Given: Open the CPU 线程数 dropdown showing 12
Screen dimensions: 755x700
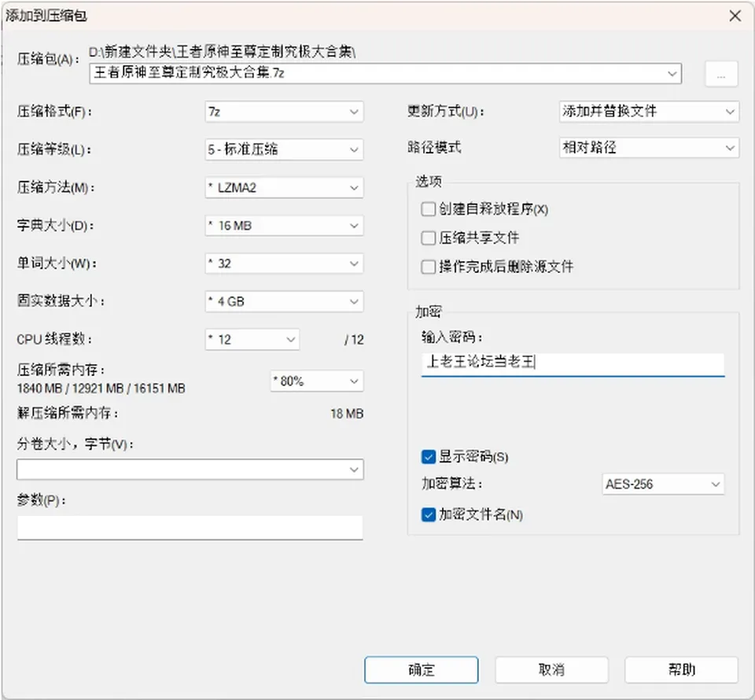Looking at the screenshot, I should coord(252,340).
